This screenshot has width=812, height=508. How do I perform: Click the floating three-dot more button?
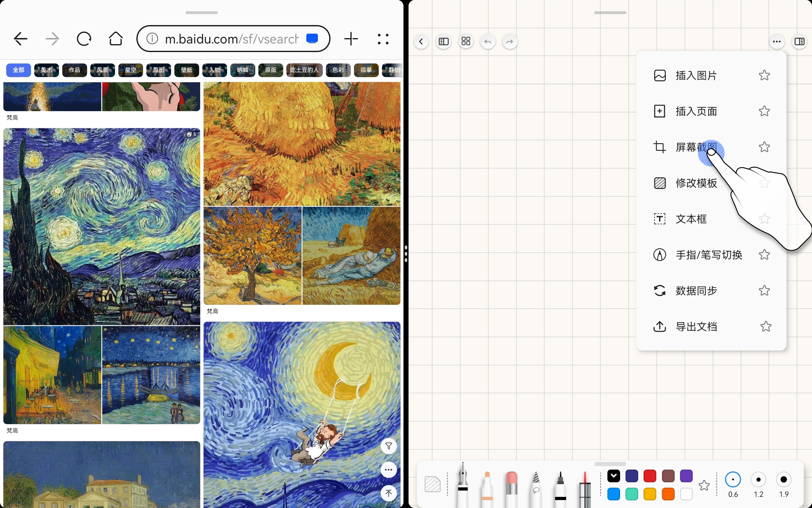click(x=389, y=470)
